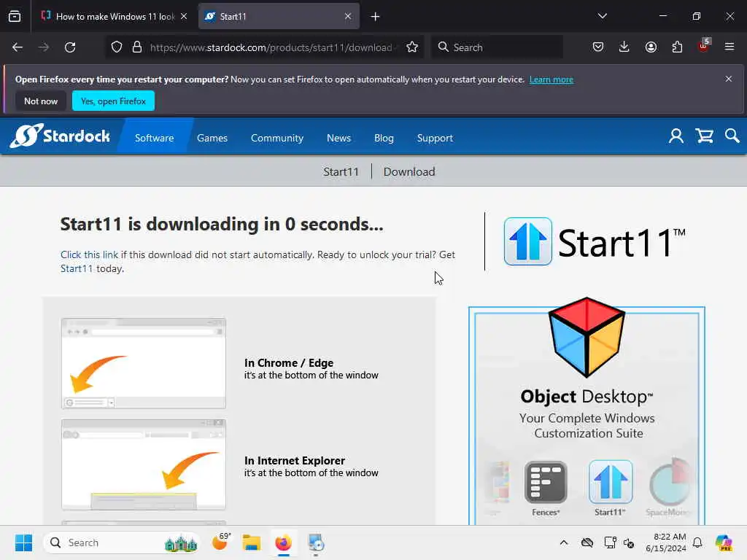The image size is (747, 560).
Task: Click the Stardock logo
Action: point(60,136)
